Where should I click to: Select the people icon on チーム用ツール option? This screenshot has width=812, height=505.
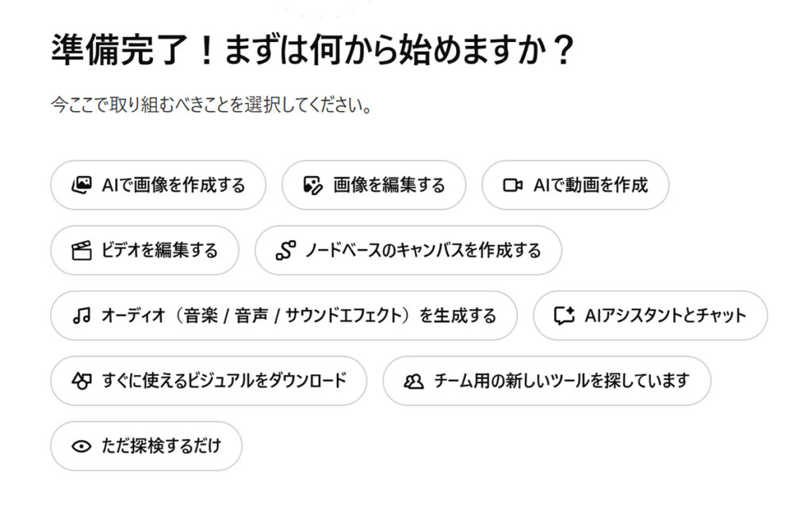click(413, 380)
